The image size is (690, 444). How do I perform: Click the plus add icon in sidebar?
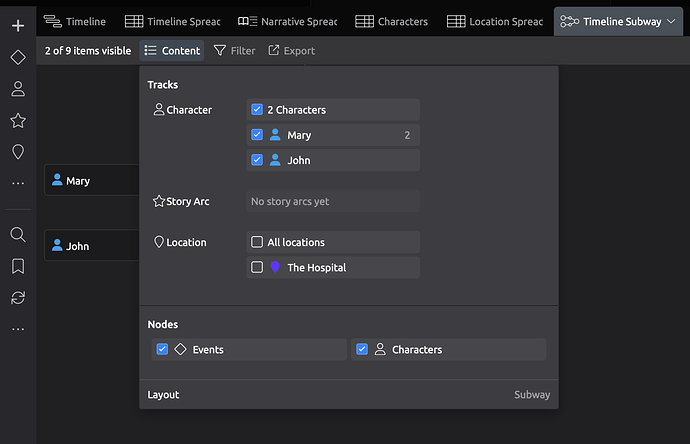[x=17, y=25]
